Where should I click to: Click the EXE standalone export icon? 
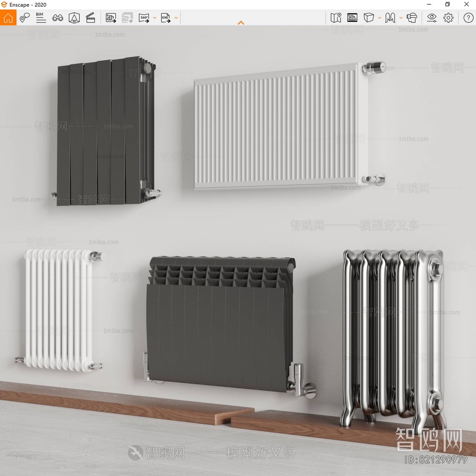coord(166,18)
